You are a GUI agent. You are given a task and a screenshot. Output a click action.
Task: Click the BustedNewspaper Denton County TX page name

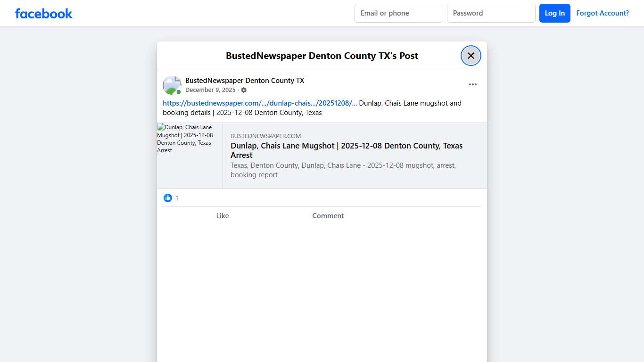tap(244, 80)
